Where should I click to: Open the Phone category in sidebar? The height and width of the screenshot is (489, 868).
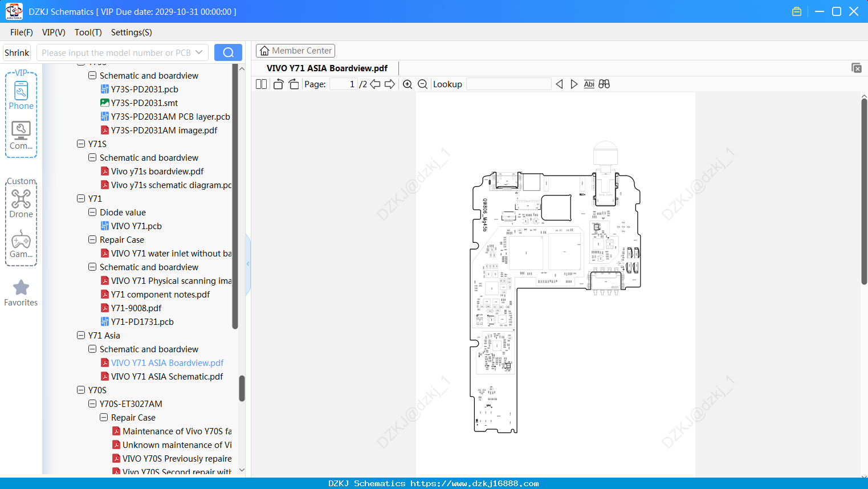(x=21, y=96)
